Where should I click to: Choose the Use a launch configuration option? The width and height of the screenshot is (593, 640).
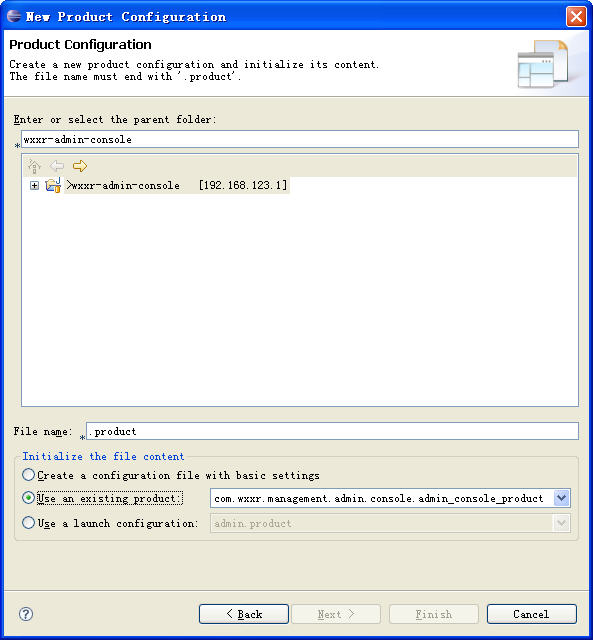(28, 523)
